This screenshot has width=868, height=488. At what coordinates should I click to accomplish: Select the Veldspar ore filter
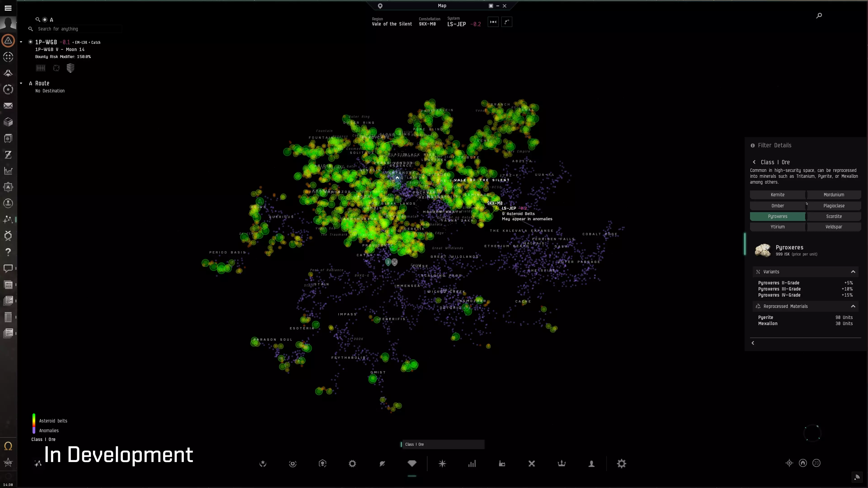point(834,227)
